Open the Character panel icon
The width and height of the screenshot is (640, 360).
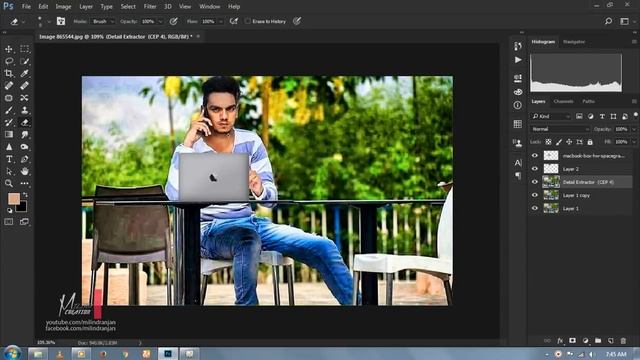pos(518,162)
